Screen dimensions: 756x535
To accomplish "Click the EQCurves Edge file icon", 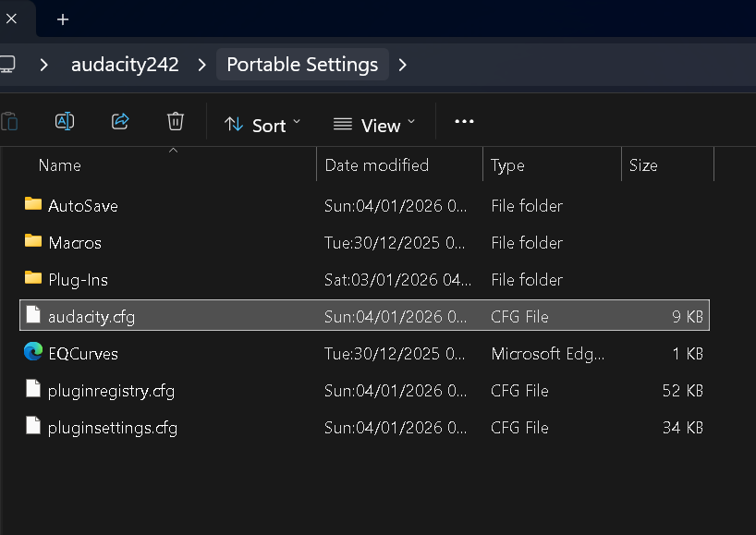I will (x=33, y=352).
